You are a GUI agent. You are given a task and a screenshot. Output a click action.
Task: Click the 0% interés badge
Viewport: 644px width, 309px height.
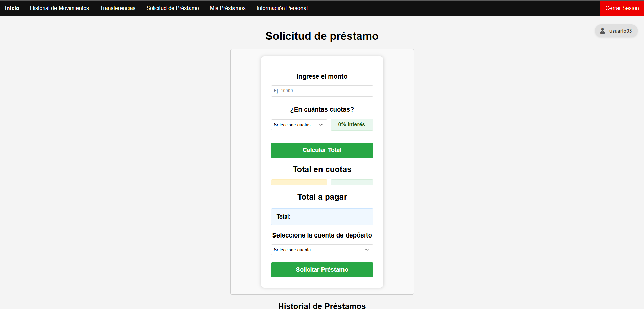[x=352, y=125]
